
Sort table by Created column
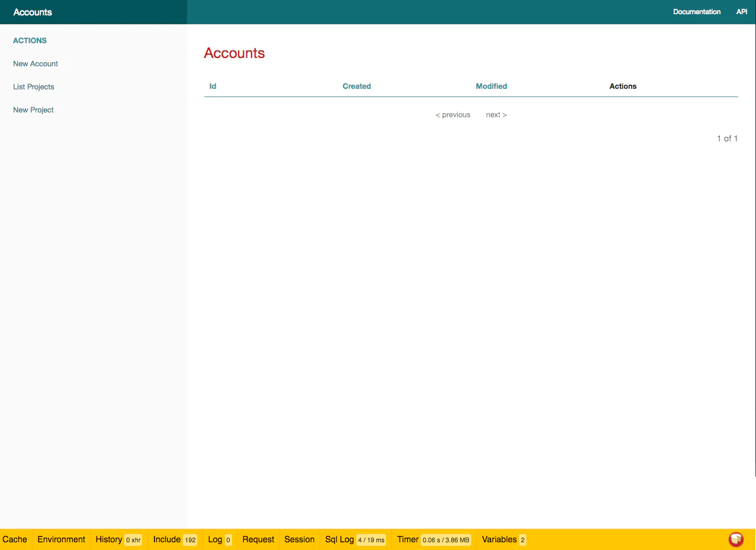coord(357,86)
